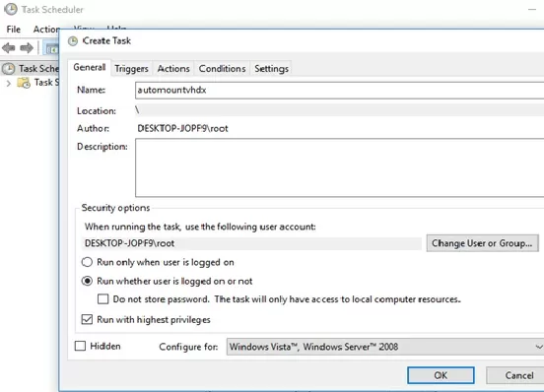This screenshot has width=544, height=392.
Task: Click the Name field containing automountvhdx
Action: pos(339,91)
